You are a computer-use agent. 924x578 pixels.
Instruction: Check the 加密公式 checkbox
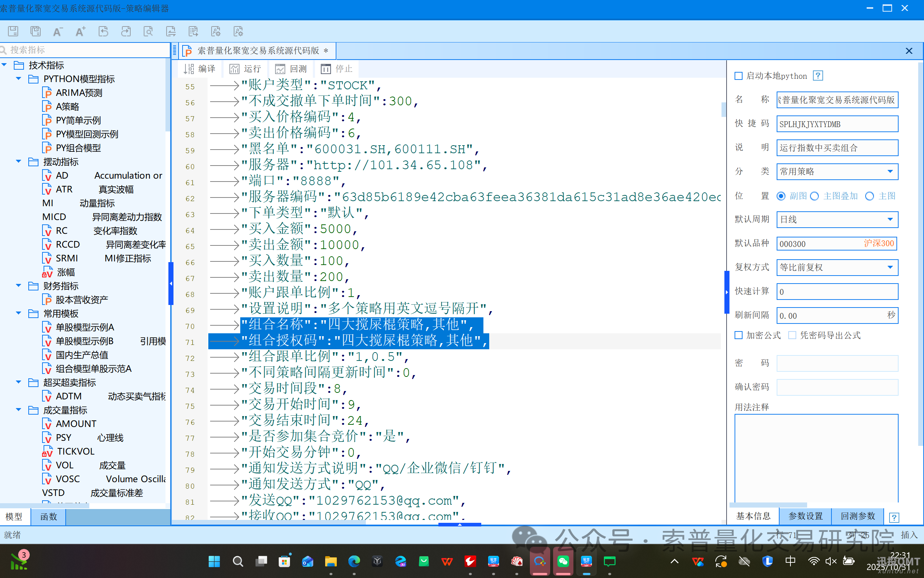click(738, 335)
